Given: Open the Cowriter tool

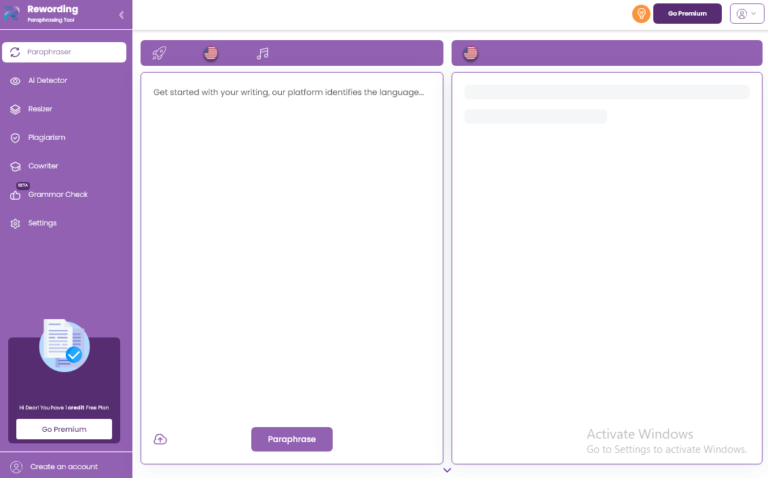Looking at the screenshot, I should coord(43,166).
